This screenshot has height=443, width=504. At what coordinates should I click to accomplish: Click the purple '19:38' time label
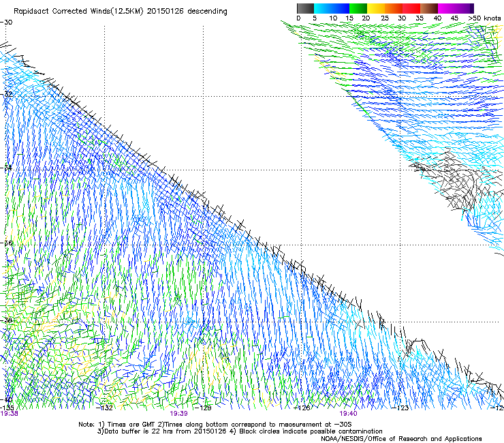pyautogui.click(x=9, y=414)
